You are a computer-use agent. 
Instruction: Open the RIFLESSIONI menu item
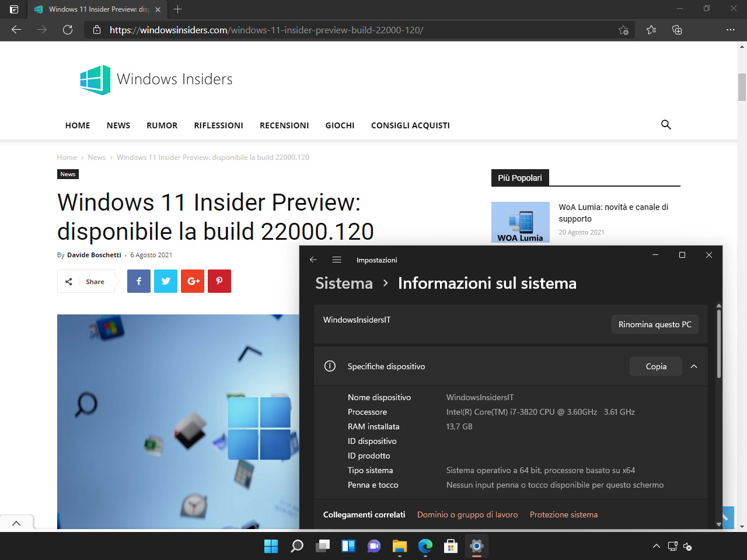click(219, 125)
